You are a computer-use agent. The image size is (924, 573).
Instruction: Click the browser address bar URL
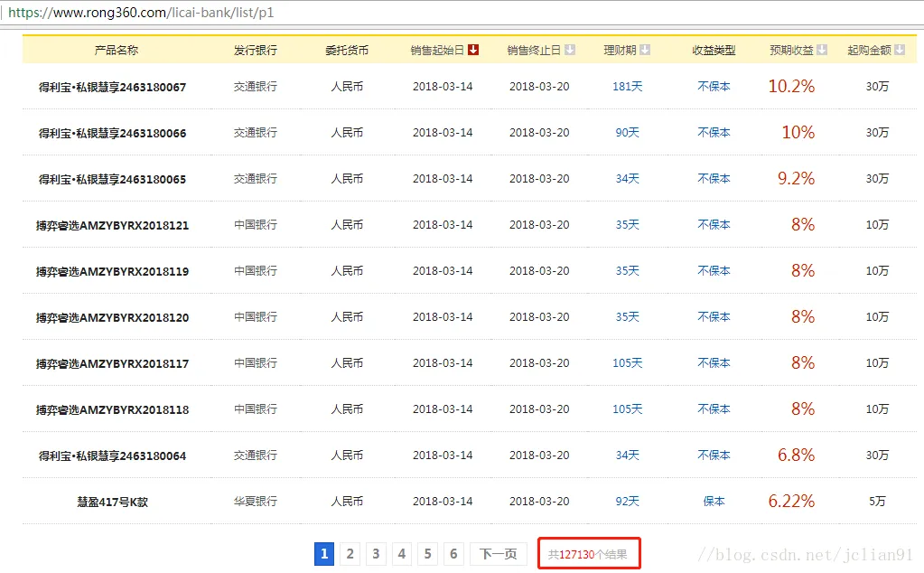coord(135,14)
